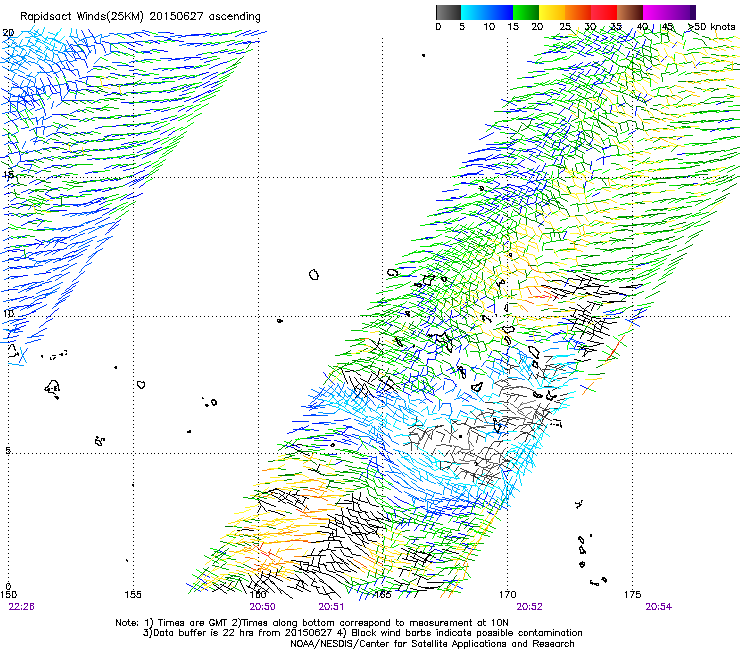Image resolution: width=740 pixels, height=650 pixels.
Task: Click the longitude '160' axis label
Action: pos(258,594)
